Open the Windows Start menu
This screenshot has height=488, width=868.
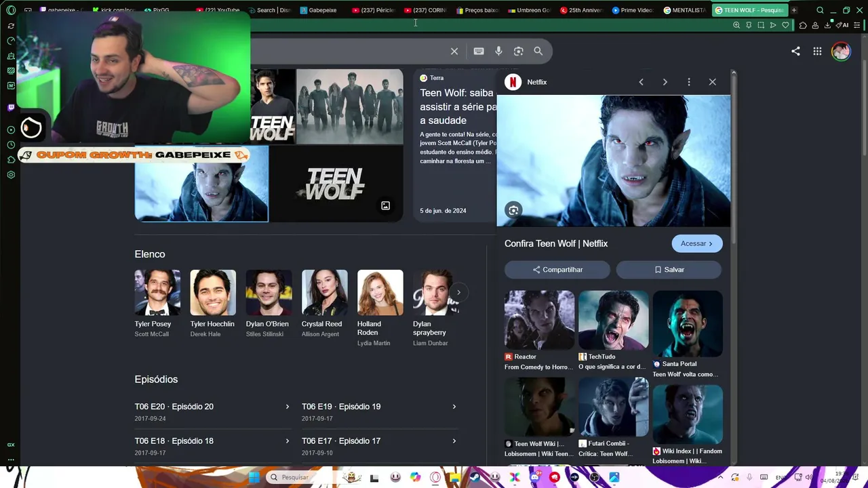click(x=254, y=477)
